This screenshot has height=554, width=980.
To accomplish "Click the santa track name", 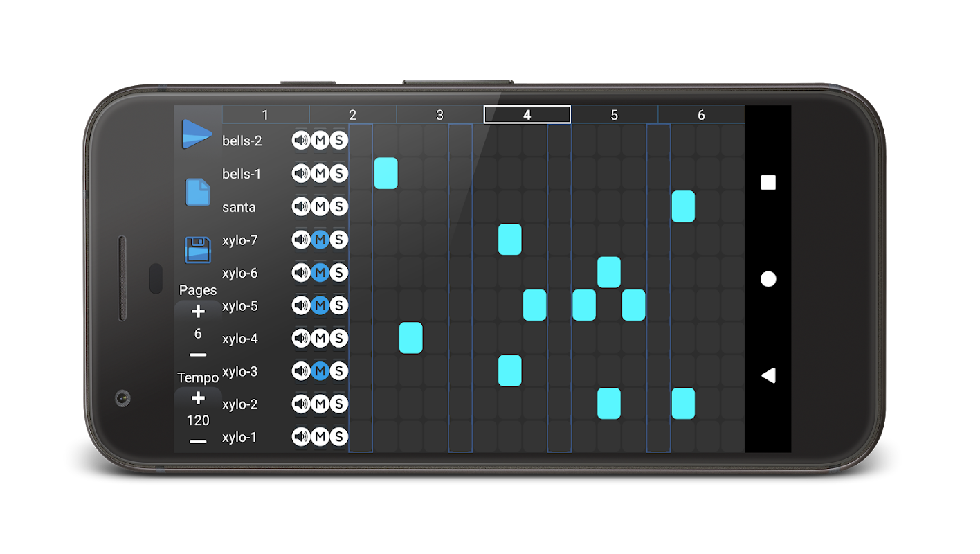I will tap(239, 207).
